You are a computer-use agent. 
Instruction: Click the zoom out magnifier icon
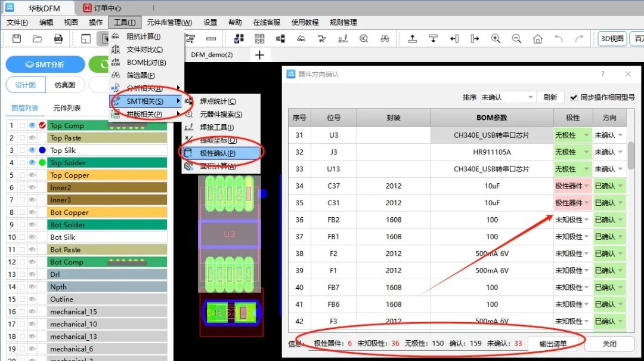[516, 39]
